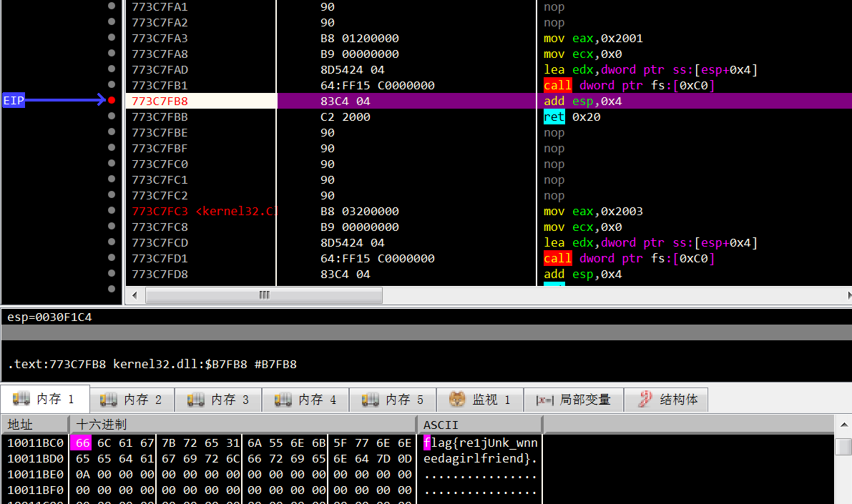
Task: Select address 773C7FB8 in disassembly
Action: pos(160,101)
